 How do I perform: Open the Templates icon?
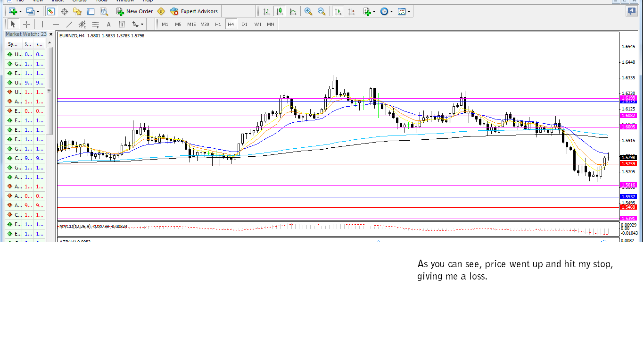pyautogui.click(x=402, y=11)
